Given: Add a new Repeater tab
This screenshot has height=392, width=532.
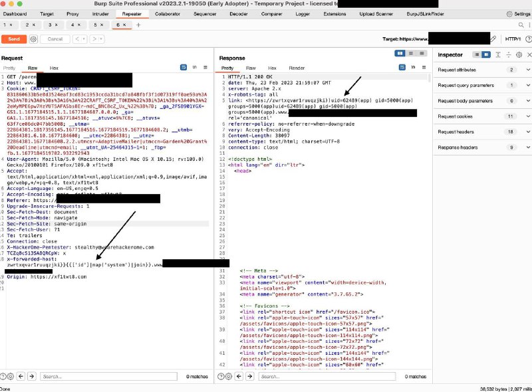Looking at the screenshot, I should pos(138,25).
